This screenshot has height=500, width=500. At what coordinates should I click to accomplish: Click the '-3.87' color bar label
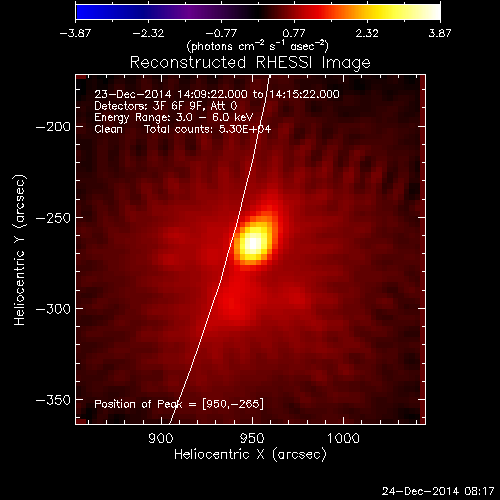tap(75, 33)
